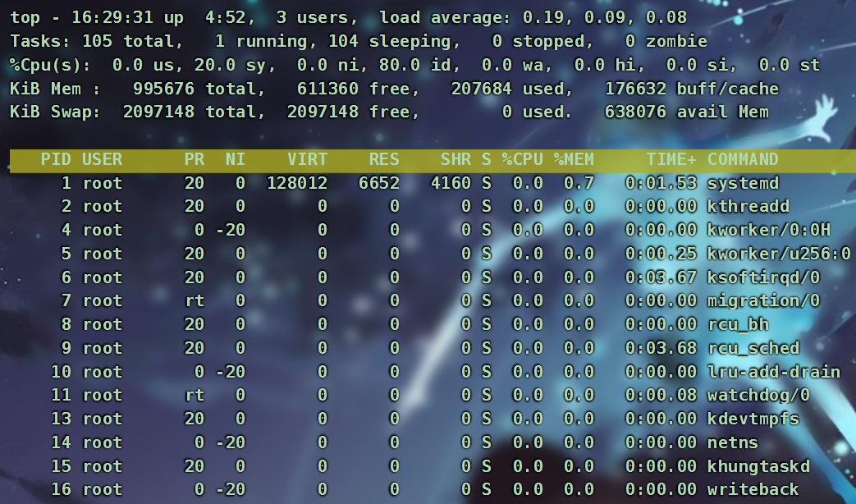This screenshot has height=504, width=856.
Task: Click the kthreadd process name
Action: pos(748,207)
